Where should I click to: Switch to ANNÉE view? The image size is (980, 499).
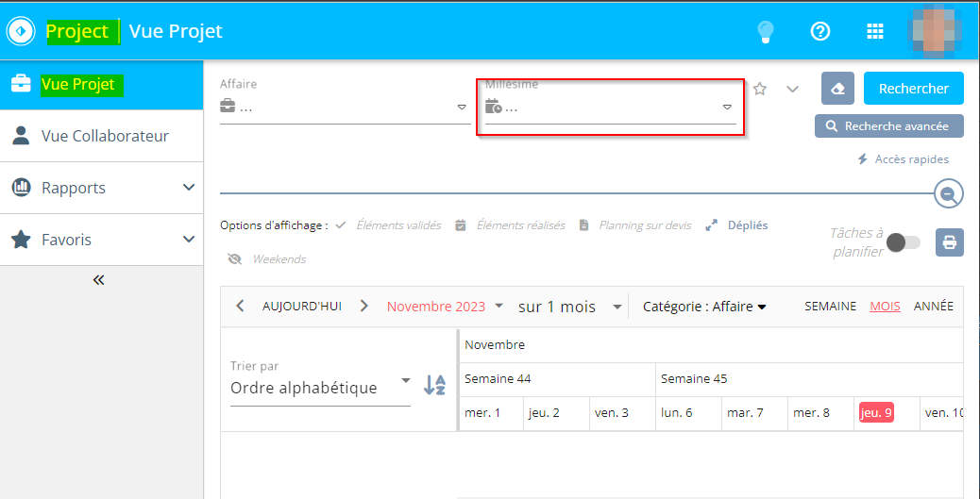[933, 307]
